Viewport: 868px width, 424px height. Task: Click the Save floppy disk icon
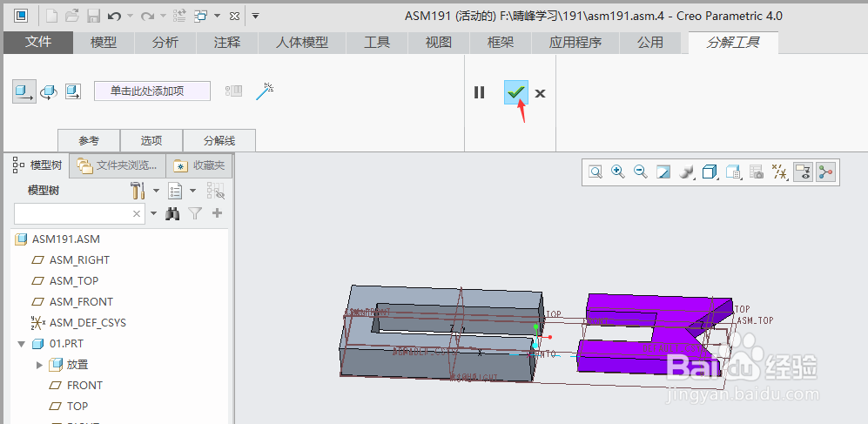click(x=93, y=16)
